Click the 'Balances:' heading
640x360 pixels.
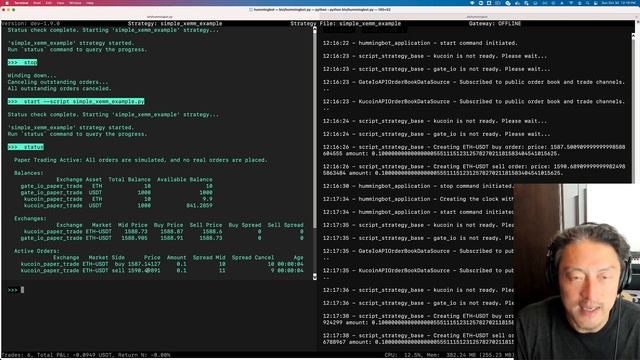pyautogui.click(x=29, y=173)
